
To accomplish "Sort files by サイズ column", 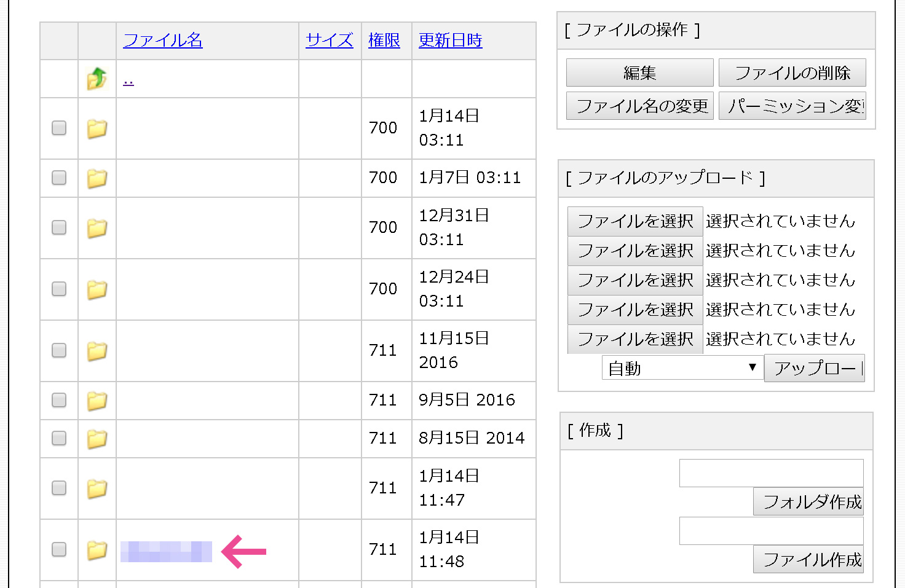I will (330, 41).
